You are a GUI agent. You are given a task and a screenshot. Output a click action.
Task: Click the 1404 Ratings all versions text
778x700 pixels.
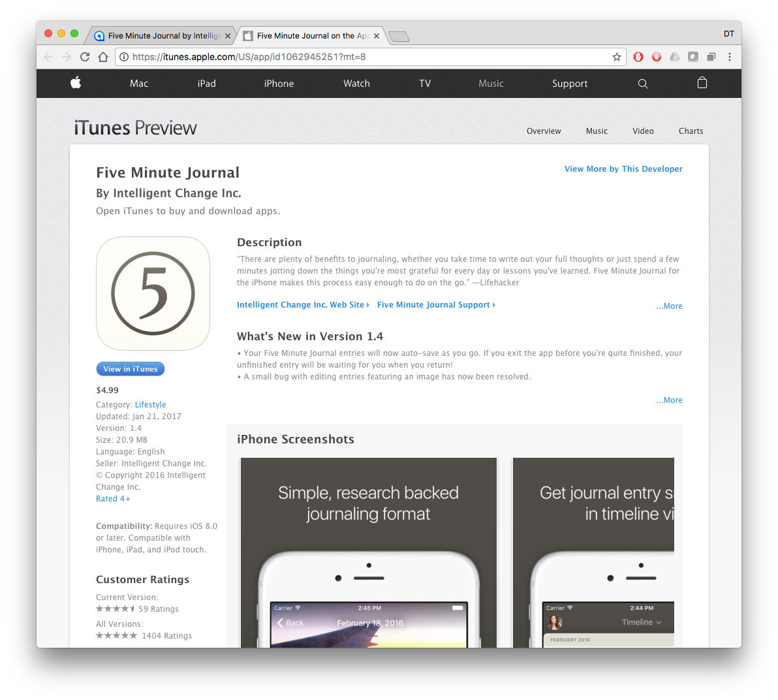[166, 635]
